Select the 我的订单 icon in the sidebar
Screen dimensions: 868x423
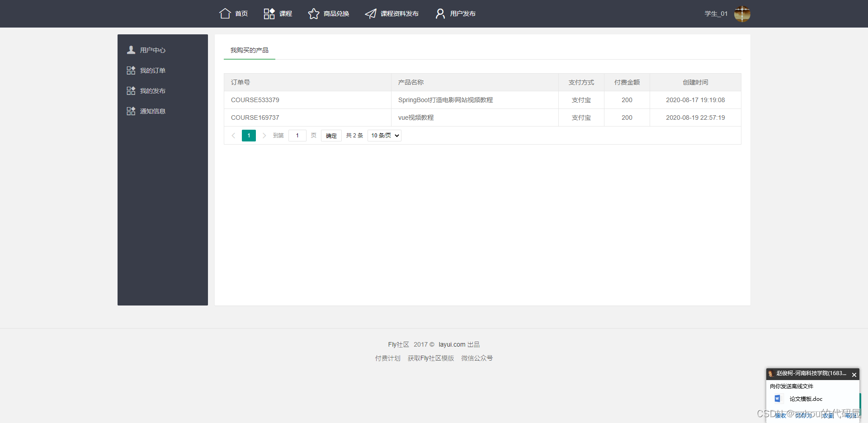click(131, 70)
